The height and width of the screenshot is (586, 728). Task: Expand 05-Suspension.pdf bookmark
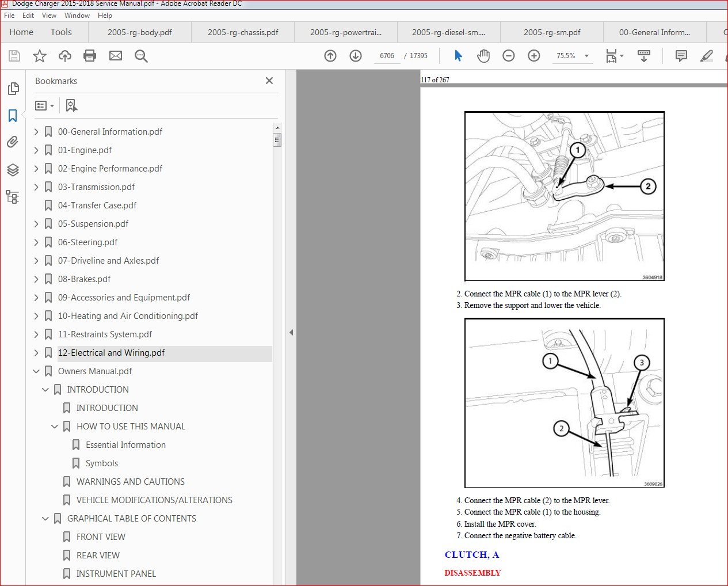coord(36,224)
